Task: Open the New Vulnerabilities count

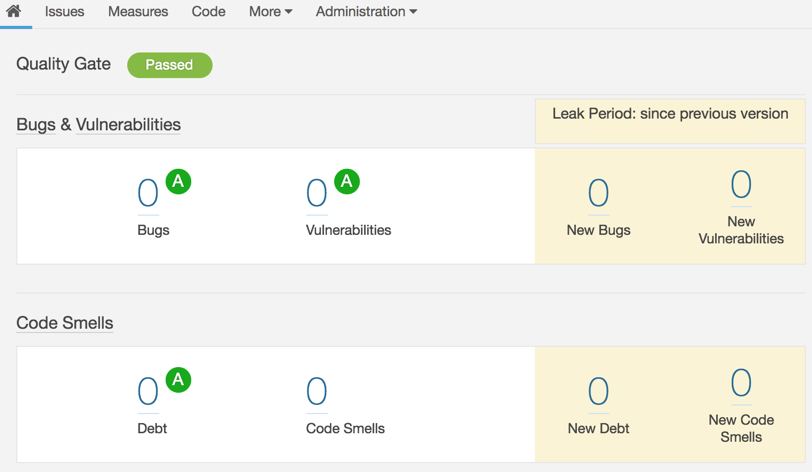Action: [x=741, y=184]
